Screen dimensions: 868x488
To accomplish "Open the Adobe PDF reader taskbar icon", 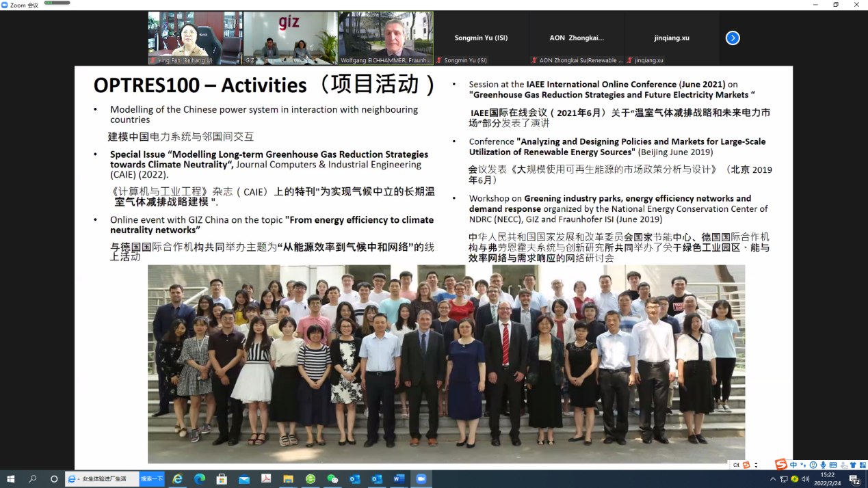I will pyautogui.click(x=266, y=479).
